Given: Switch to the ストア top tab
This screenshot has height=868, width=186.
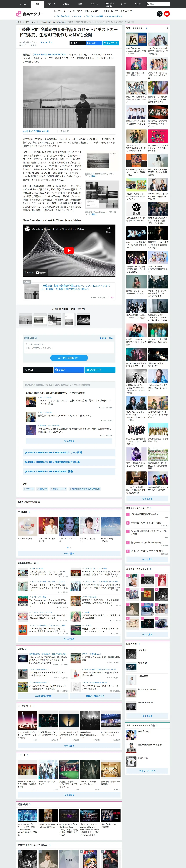Looking at the screenshot, I should tap(123, 4).
